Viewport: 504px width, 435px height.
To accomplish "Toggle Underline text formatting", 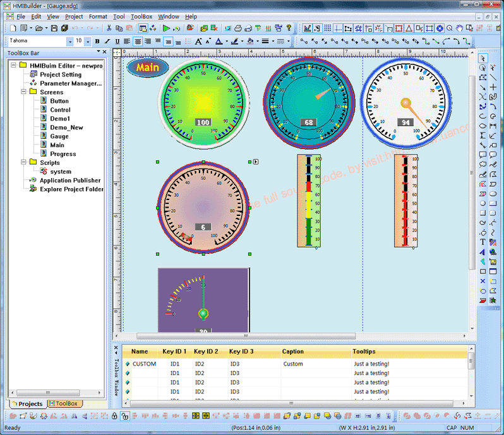I will [117, 41].
